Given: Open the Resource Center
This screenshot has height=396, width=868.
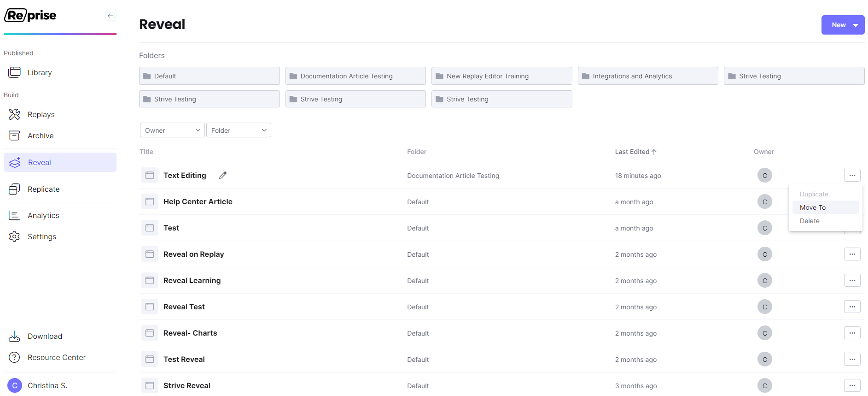Looking at the screenshot, I should pyautogui.click(x=60, y=357).
